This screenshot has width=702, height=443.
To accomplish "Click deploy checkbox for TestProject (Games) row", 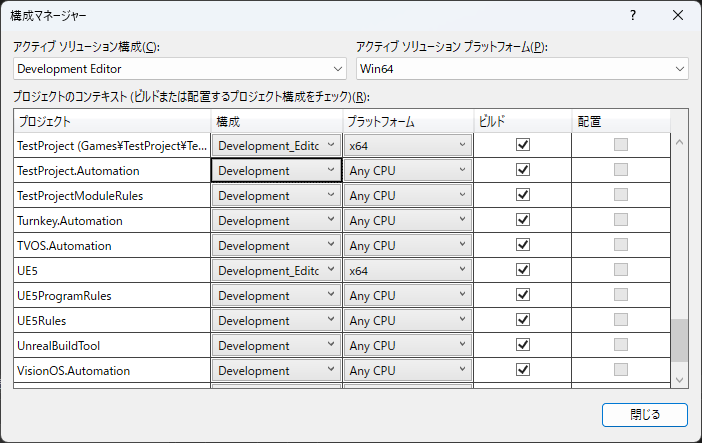I will click(621, 145).
